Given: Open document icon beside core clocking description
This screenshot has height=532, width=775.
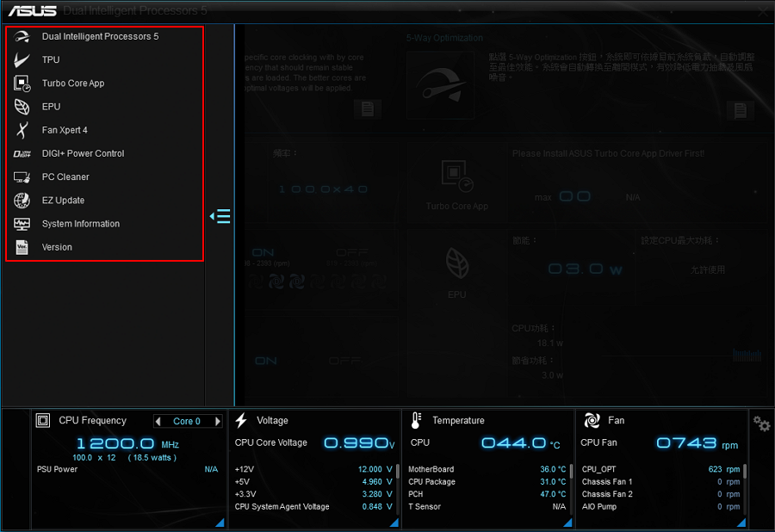Looking at the screenshot, I should (367, 109).
